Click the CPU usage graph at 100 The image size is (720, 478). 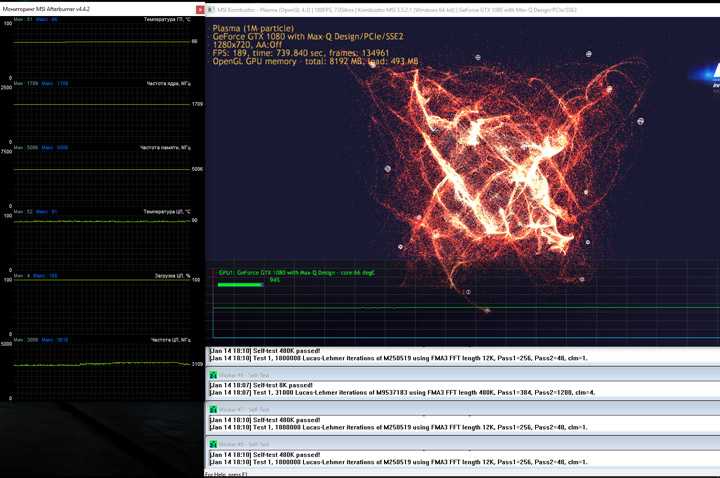(x=100, y=280)
